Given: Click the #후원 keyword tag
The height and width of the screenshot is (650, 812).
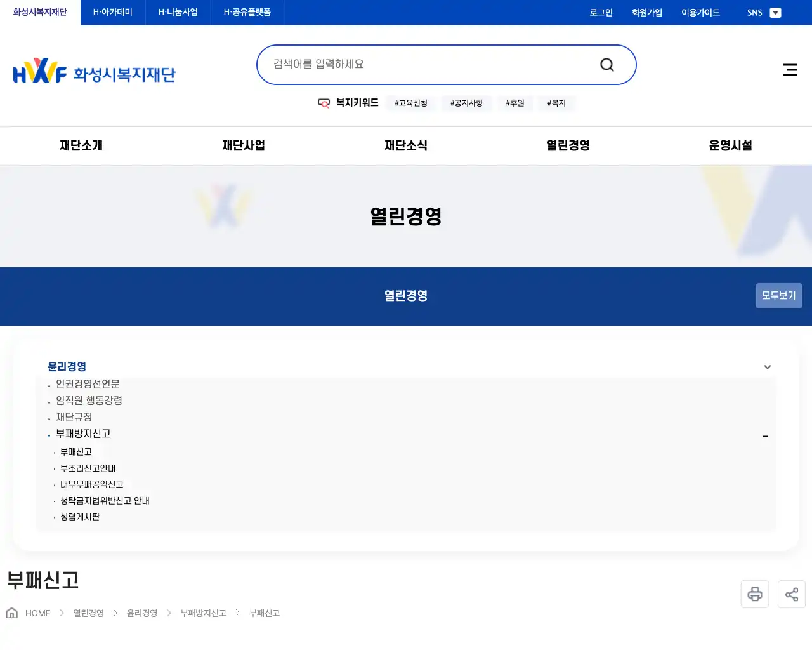Looking at the screenshot, I should pos(514,103).
